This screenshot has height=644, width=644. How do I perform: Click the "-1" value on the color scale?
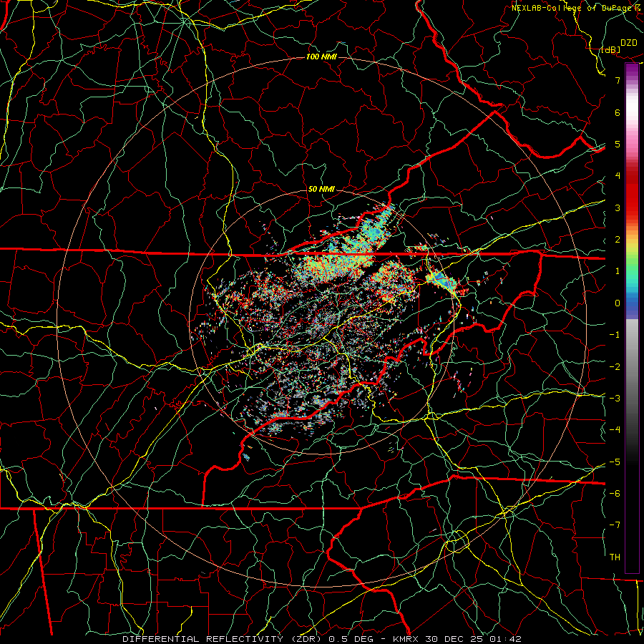pyautogui.click(x=615, y=335)
